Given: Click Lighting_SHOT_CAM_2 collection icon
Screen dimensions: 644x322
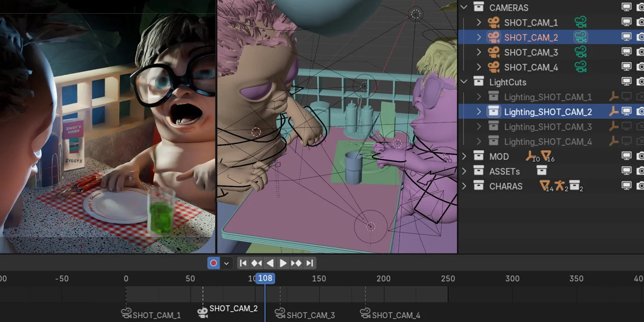Looking at the screenshot, I should 493,111.
